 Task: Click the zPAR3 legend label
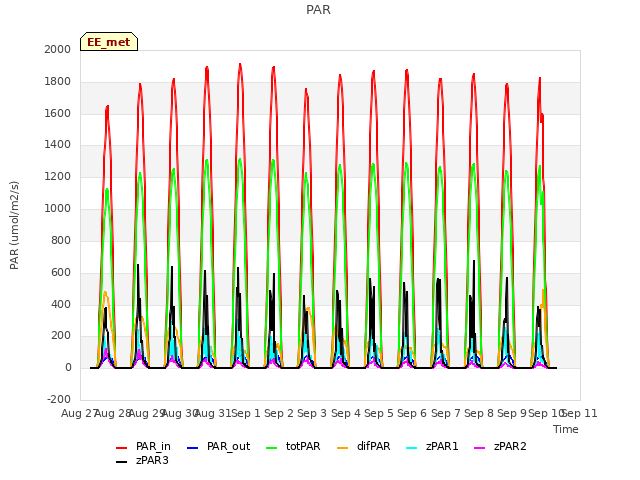tap(152, 460)
